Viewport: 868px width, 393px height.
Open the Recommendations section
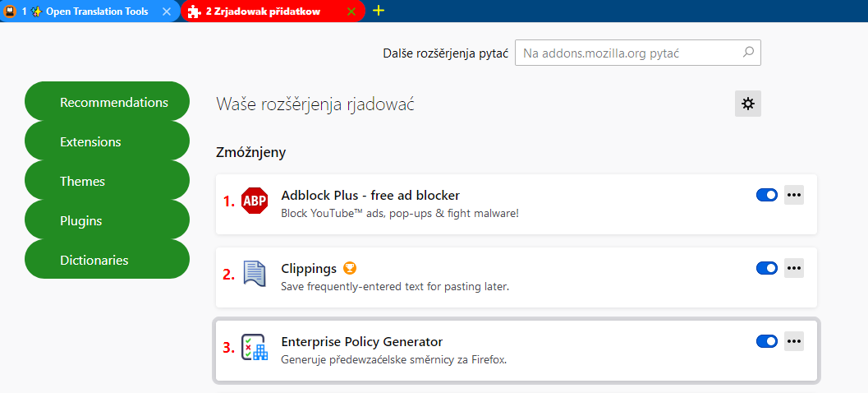[108, 102]
